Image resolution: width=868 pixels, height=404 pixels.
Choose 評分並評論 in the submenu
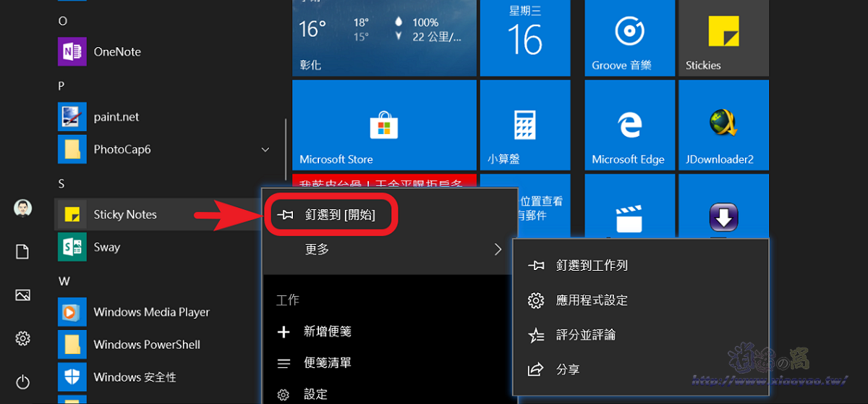(x=641, y=334)
